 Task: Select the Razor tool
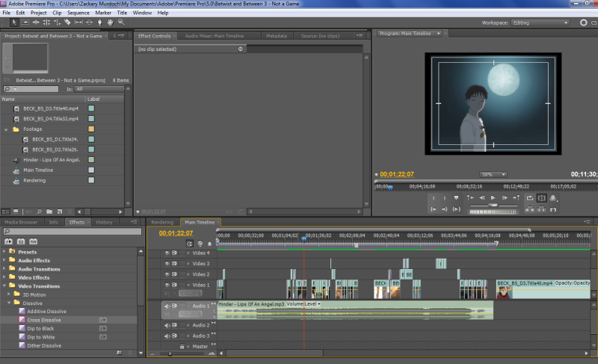[68, 22]
